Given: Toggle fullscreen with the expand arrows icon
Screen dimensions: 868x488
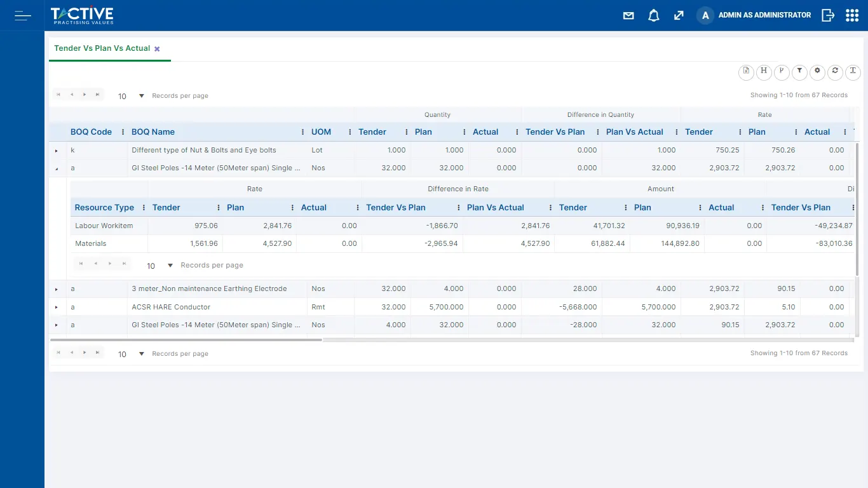Looking at the screenshot, I should pos(679,15).
